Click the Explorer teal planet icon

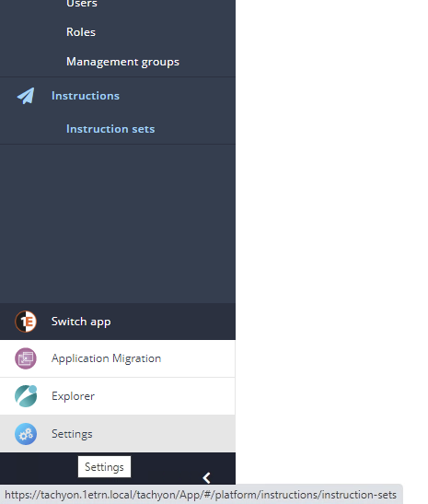(26, 396)
